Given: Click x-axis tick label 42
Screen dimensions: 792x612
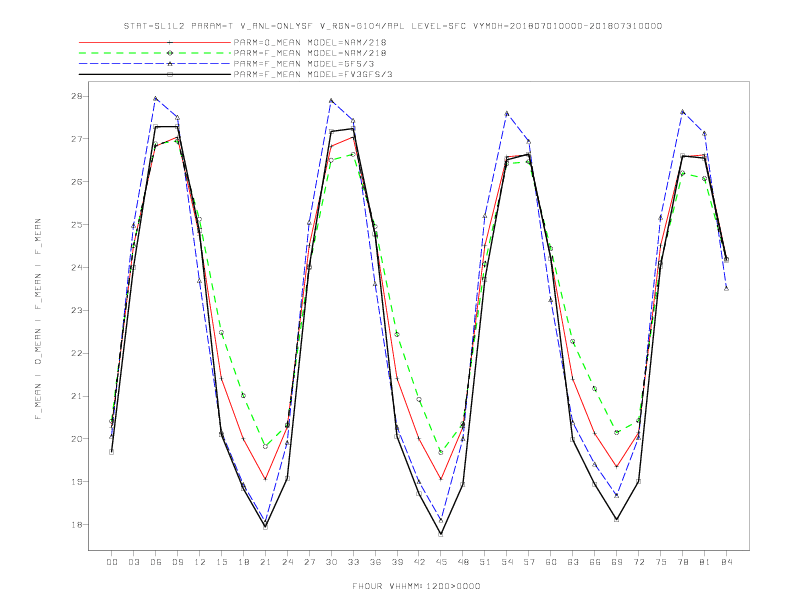Looking at the screenshot, I should (419, 562).
